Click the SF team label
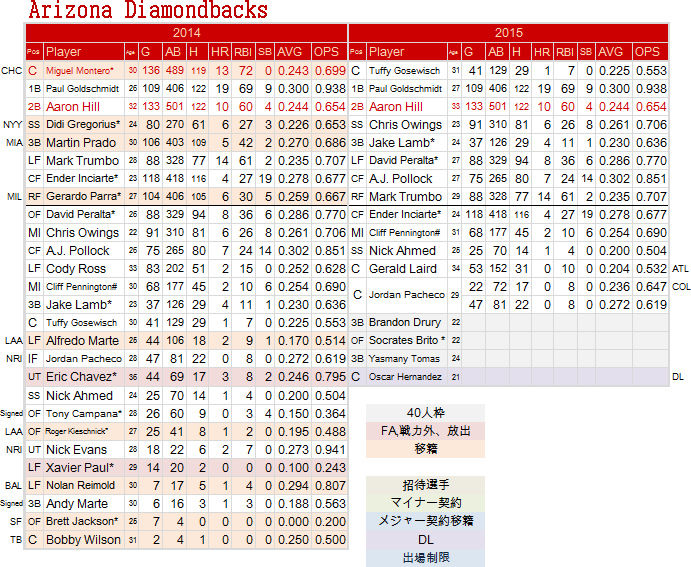The height and width of the screenshot is (567, 691). [x=15, y=522]
